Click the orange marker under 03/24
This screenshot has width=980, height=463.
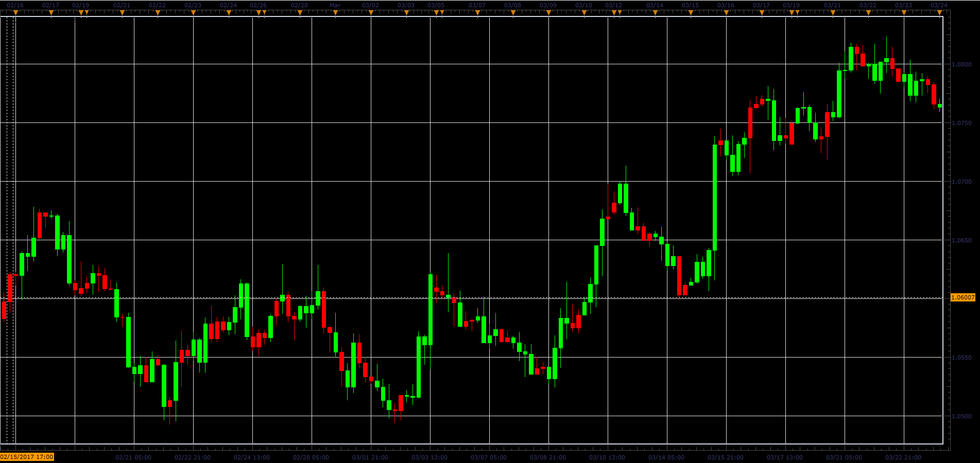pyautogui.click(x=939, y=13)
